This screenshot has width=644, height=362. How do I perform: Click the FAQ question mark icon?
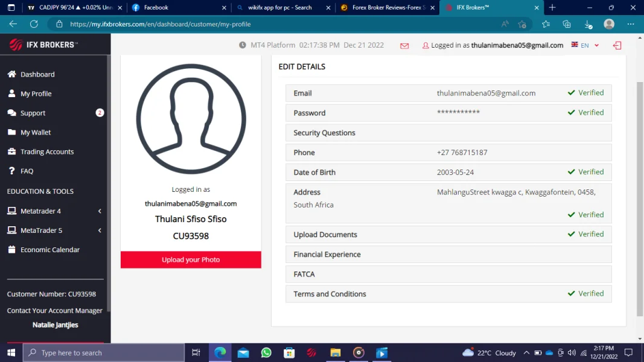(x=11, y=171)
